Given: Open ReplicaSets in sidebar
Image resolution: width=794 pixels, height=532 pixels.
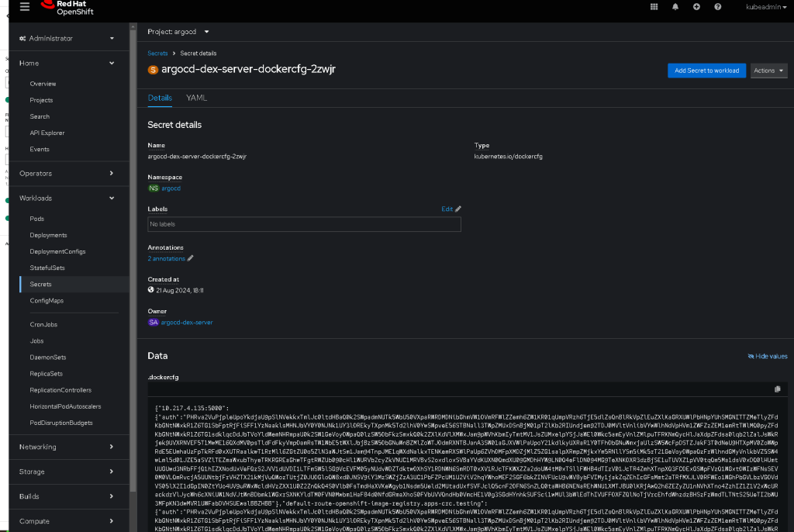Looking at the screenshot, I should pos(46,374).
